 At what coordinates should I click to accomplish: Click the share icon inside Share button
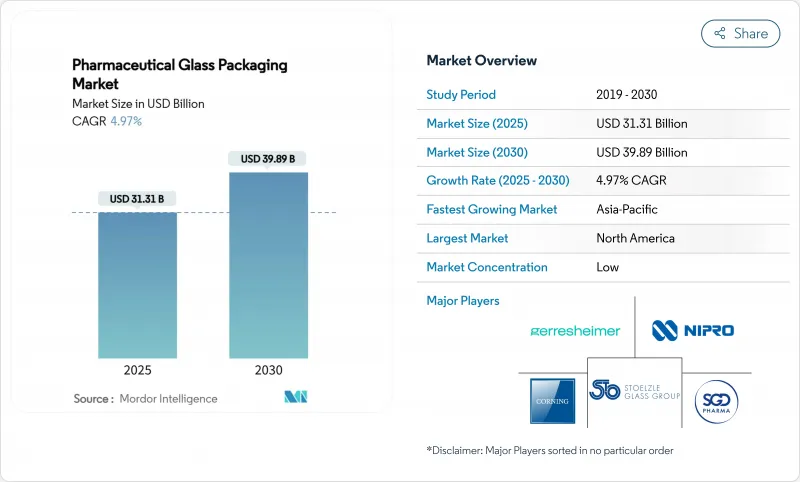(720, 33)
